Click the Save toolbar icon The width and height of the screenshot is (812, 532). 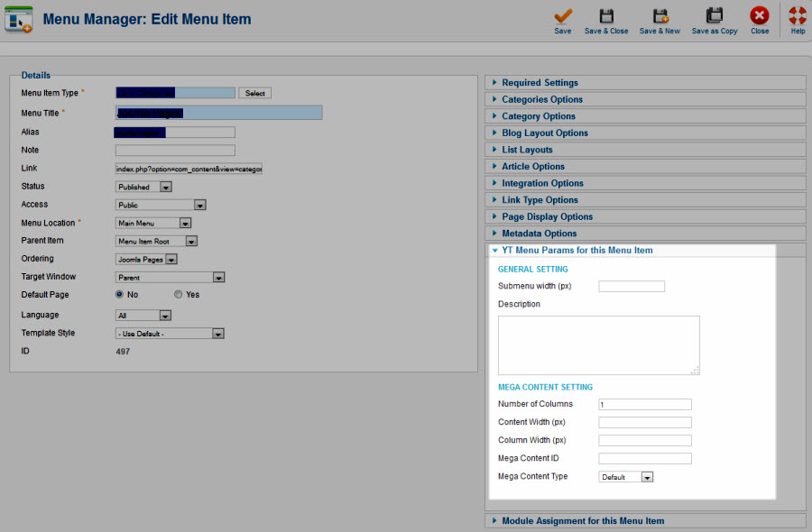point(563,16)
